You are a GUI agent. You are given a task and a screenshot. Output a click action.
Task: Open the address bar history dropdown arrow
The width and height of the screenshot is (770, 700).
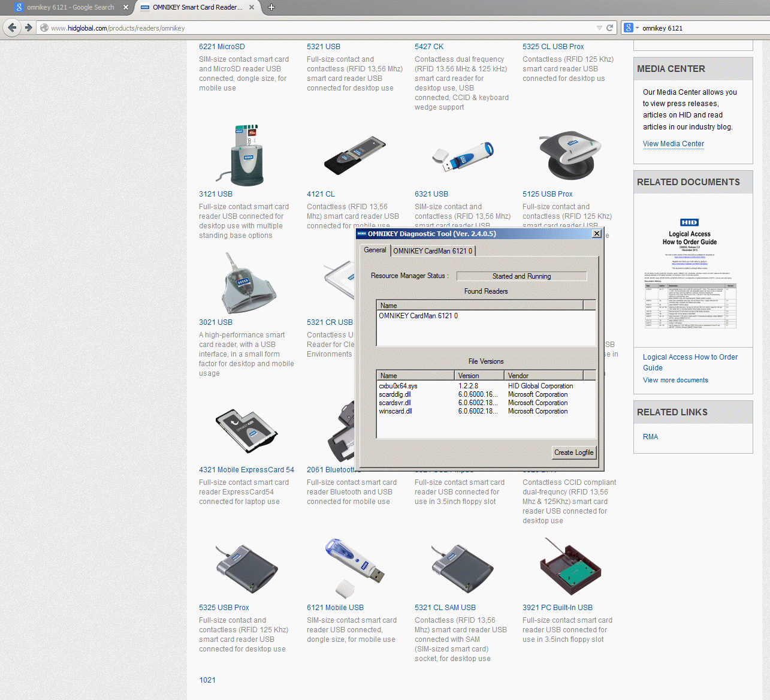coord(599,28)
